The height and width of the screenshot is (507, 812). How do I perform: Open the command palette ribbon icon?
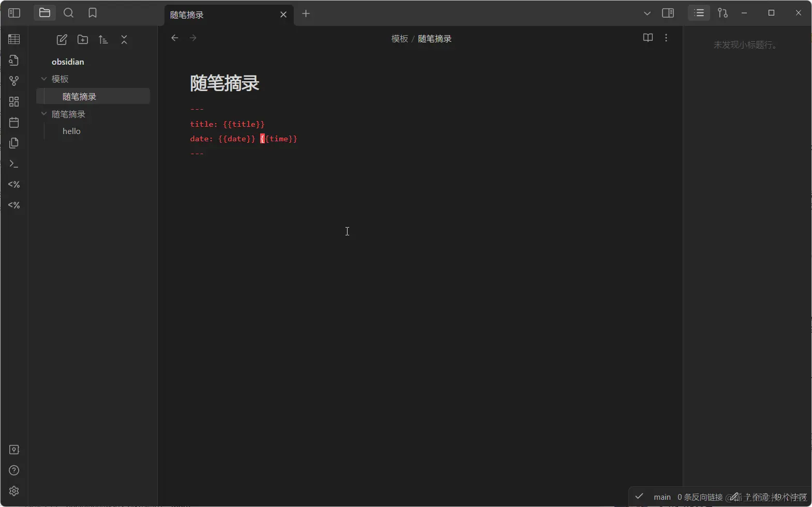(x=14, y=163)
